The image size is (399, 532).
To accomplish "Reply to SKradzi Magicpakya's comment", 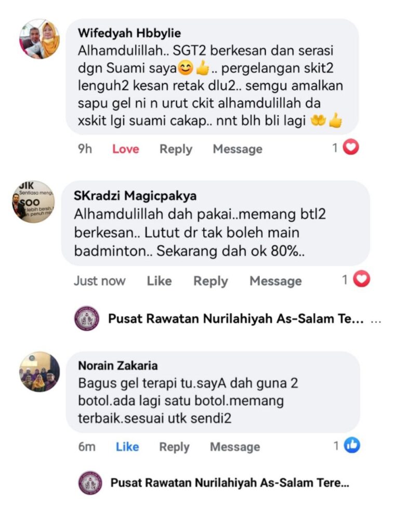I will [210, 281].
